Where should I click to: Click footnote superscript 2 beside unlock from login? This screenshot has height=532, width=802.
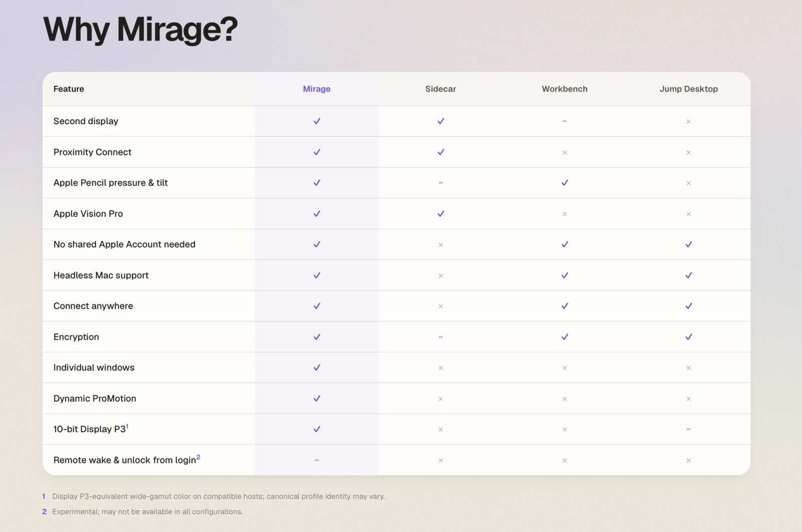click(198, 457)
